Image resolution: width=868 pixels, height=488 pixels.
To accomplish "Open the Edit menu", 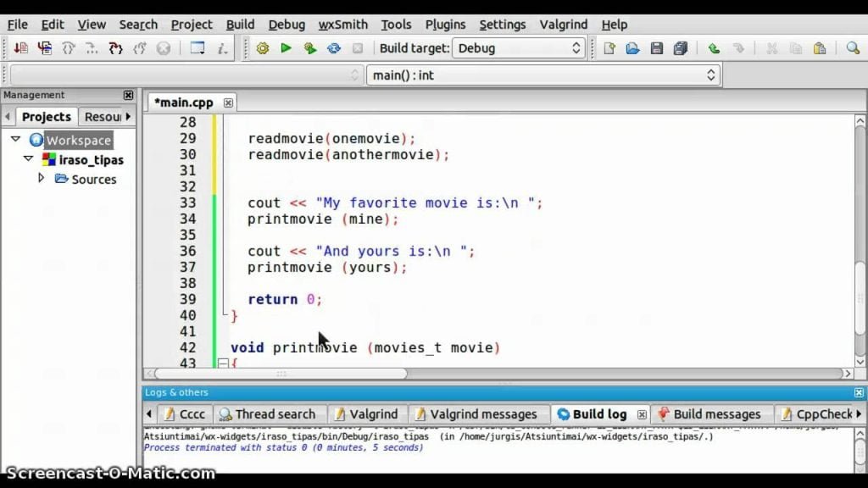I will click(53, 25).
